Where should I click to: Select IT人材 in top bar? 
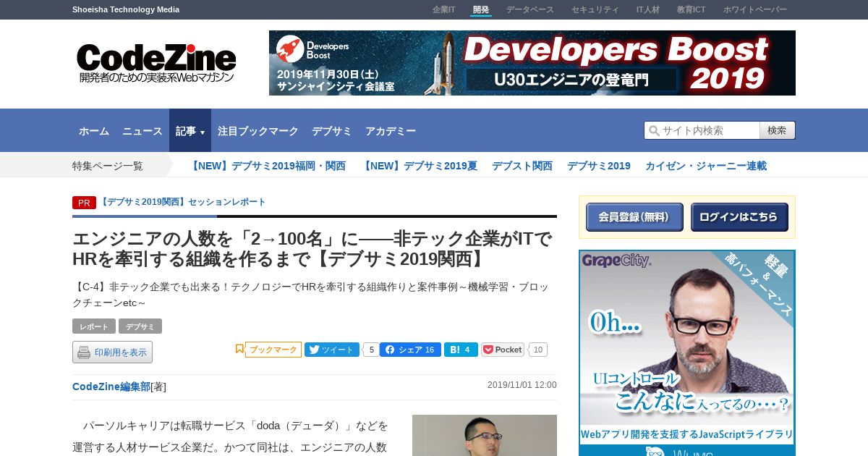pyautogui.click(x=648, y=9)
